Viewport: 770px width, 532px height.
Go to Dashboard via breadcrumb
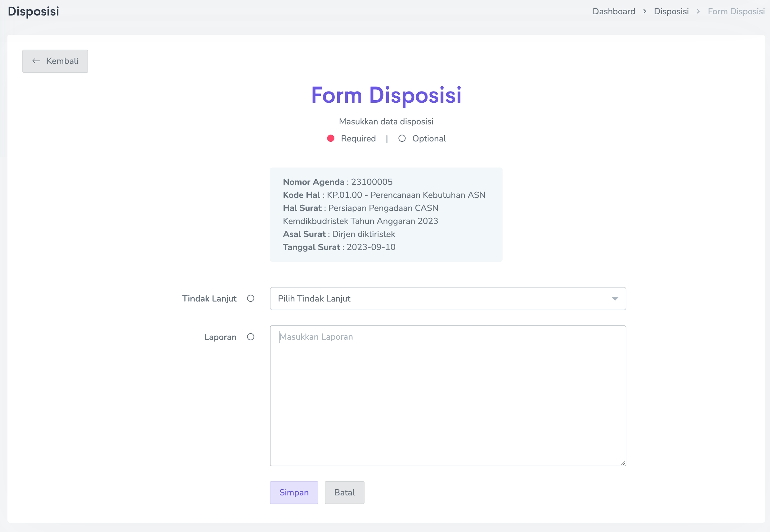[614, 12]
